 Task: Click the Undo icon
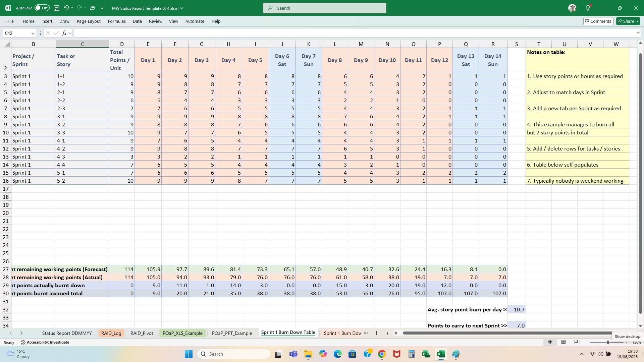(x=66, y=8)
